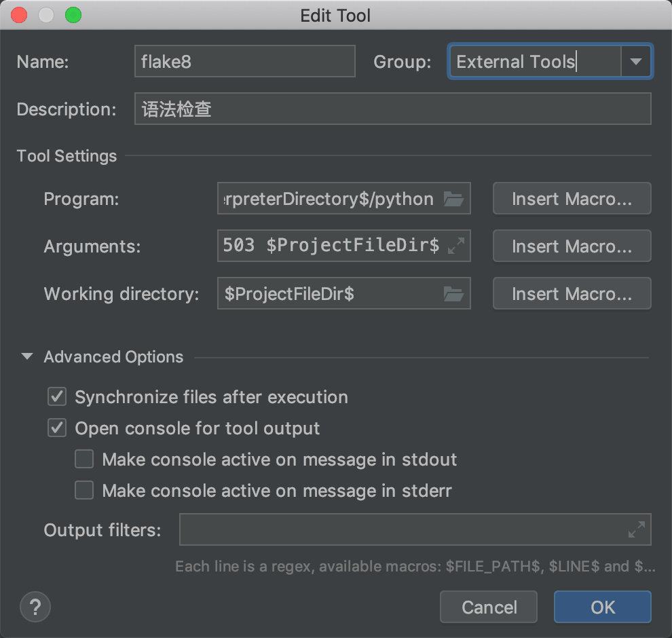672x638 pixels.
Task: Expand the Arguments field editor
Action: pyautogui.click(x=456, y=246)
